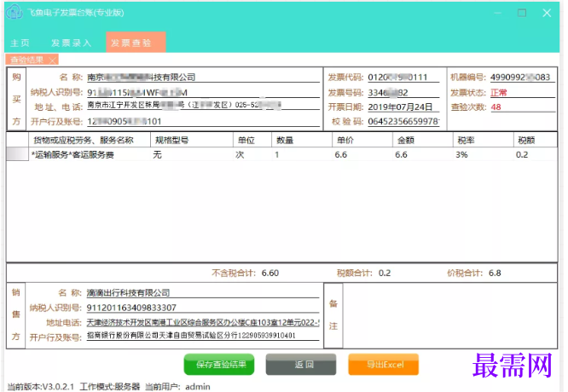
Task: Click the buyer 地址、电话 field
Action: [x=203, y=106]
